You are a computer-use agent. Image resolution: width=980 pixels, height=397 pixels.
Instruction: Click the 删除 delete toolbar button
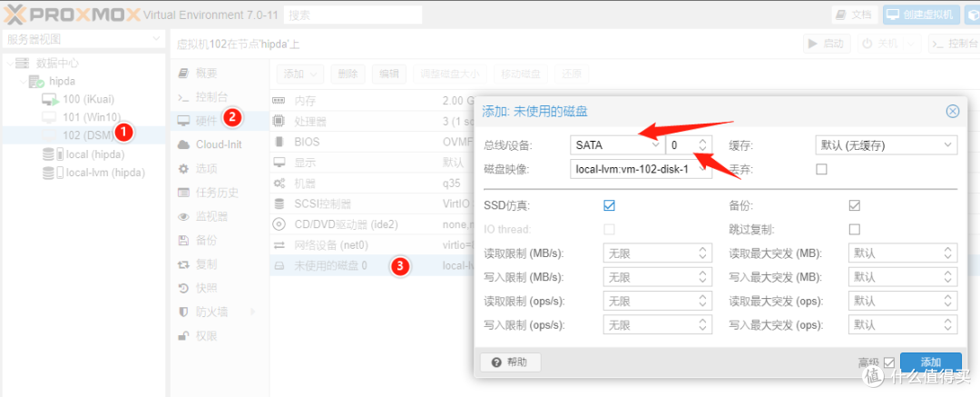(x=348, y=74)
